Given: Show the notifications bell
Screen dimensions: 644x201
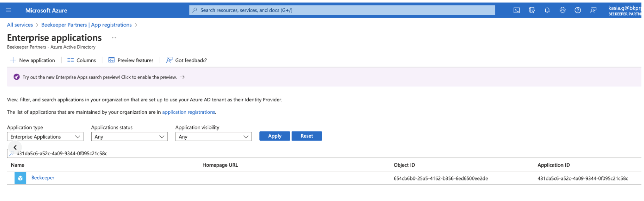Looking at the screenshot, I should coord(547,10).
